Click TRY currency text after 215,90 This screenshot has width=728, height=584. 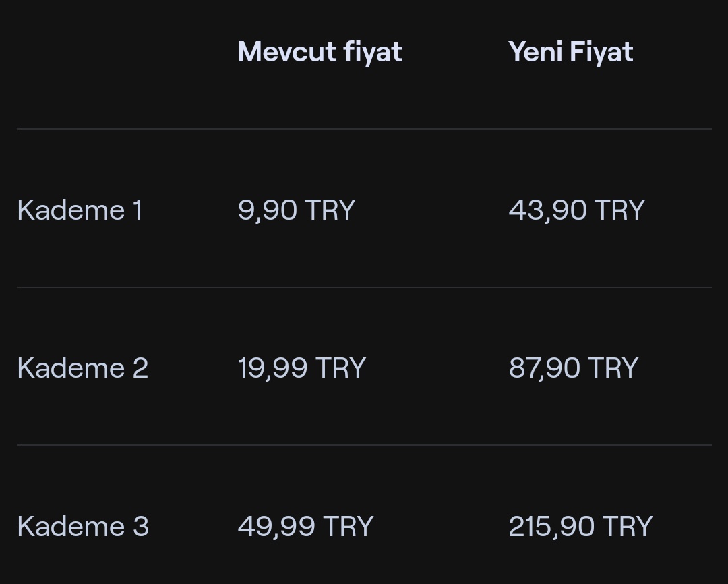coord(628,527)
